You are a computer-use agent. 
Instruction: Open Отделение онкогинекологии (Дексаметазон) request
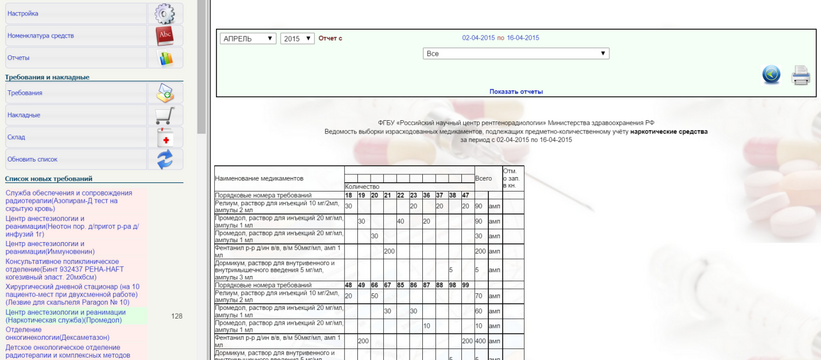pyautogui.click(x=76, y=333)
